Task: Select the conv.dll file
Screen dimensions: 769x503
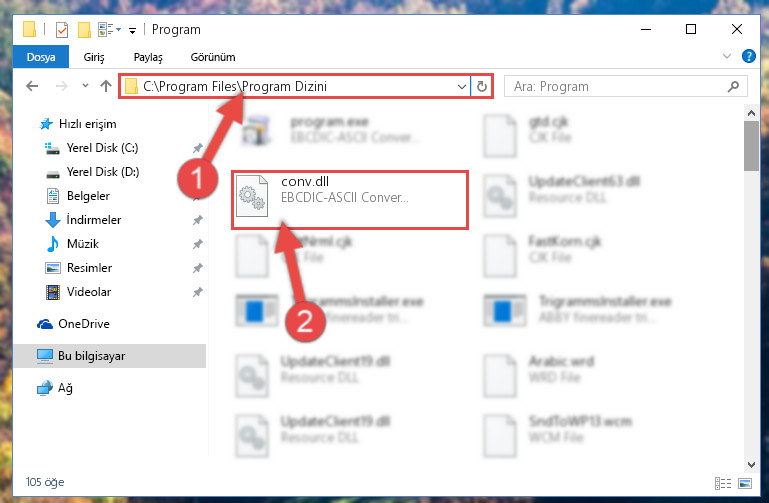Action: tap(350, 200)
